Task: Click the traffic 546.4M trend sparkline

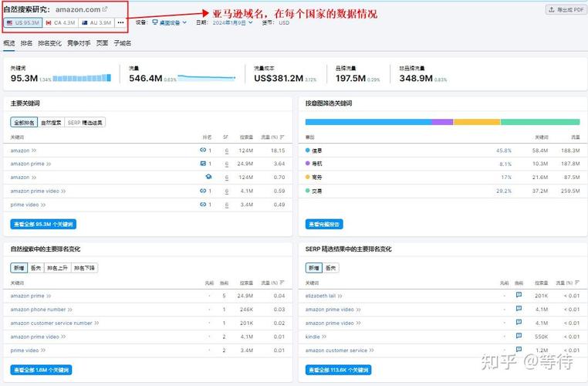Action: 207,78
